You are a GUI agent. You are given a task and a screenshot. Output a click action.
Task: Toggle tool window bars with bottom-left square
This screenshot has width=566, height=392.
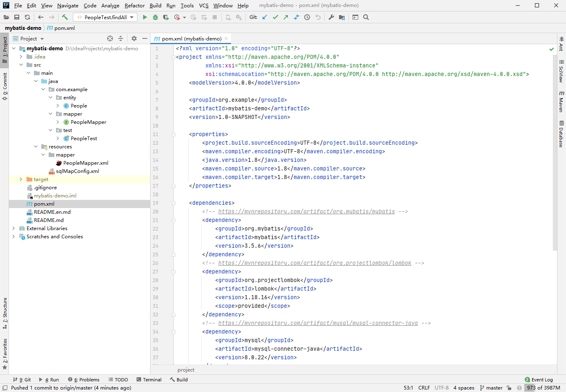5,388
